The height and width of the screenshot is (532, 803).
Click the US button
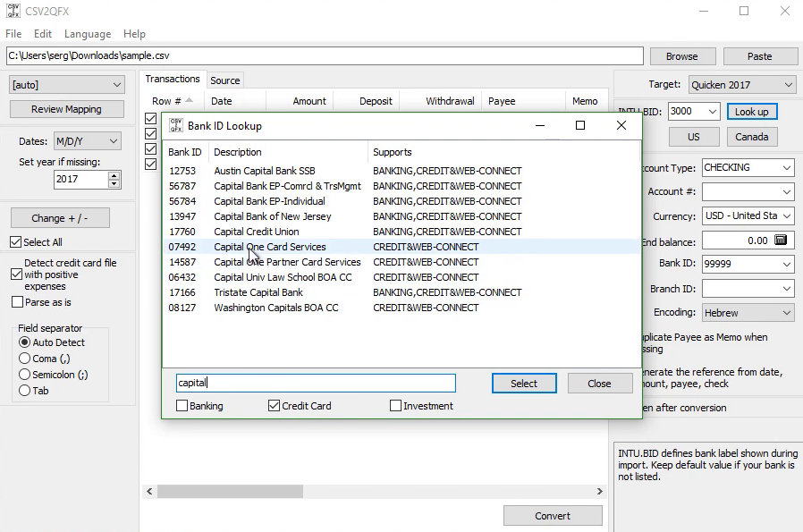point(693,137)
